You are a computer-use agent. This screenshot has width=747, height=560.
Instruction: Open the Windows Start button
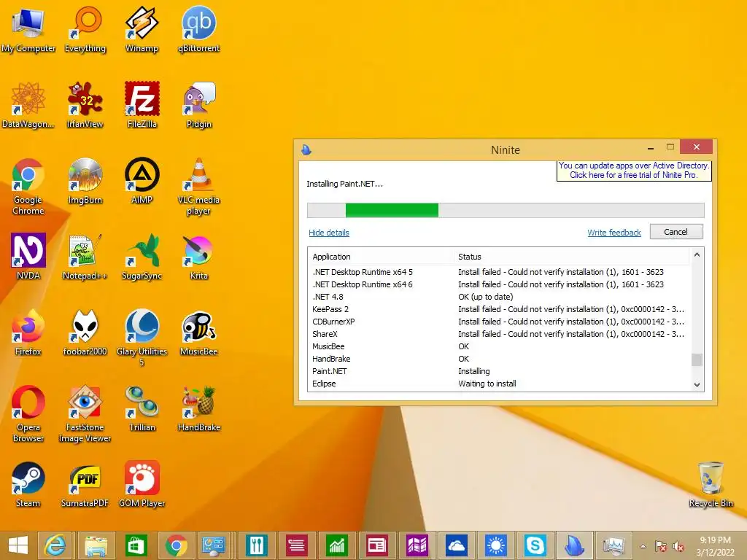point(18,545)
